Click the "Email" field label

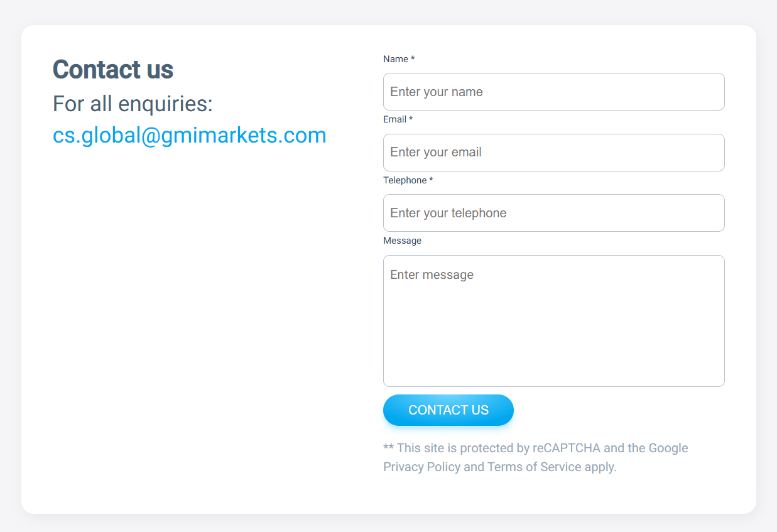point(394,119)
